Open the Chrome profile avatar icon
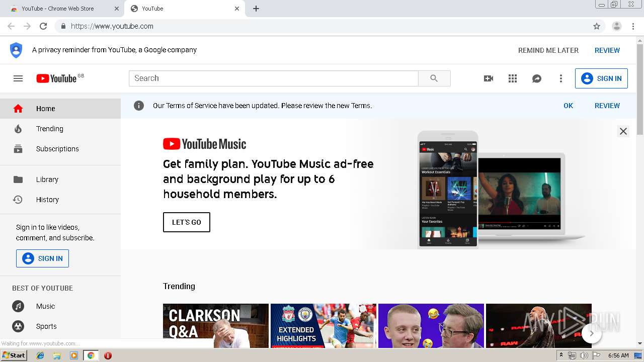644x362 pixels. 617,26
